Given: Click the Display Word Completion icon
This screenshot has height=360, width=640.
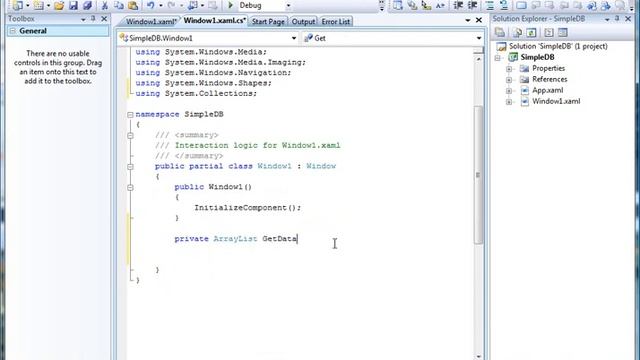Looking at the screenshot, I should click(440, 5).
